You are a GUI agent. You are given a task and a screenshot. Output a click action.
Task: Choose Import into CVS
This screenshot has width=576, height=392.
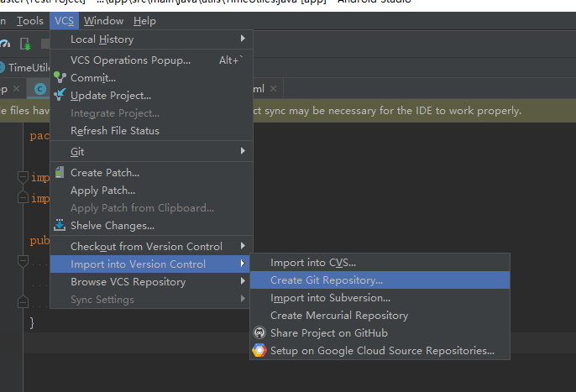(x=380, y=263)
